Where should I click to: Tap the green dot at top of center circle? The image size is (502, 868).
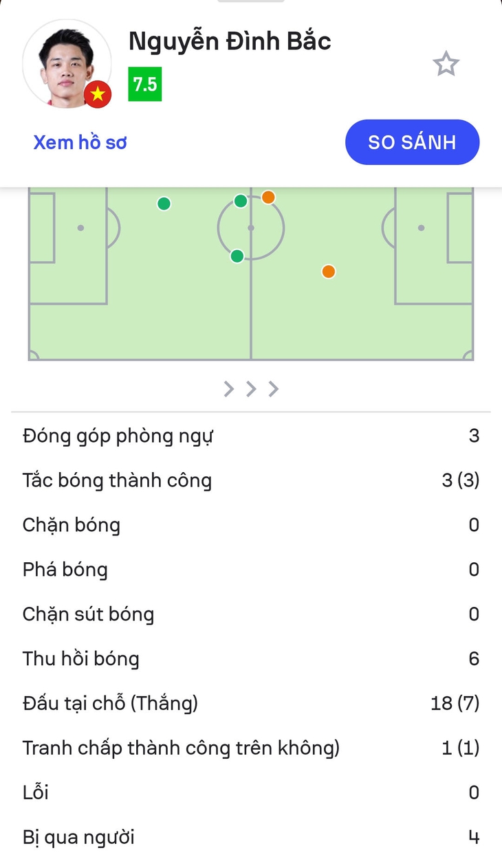point(241,201)
